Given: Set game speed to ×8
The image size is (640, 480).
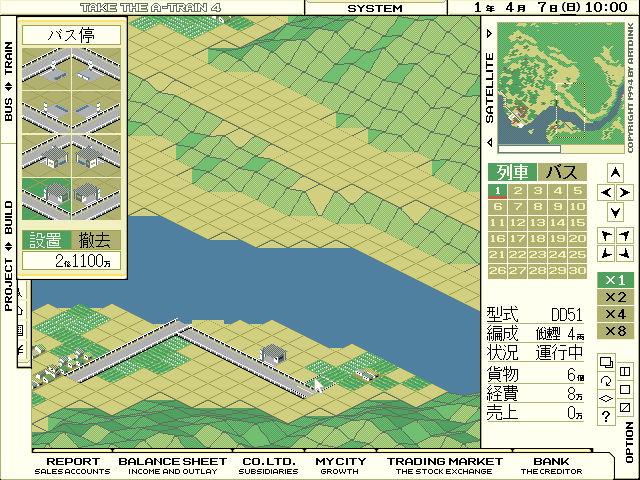Looking at the screenshot, I should (x=616, y=331).
